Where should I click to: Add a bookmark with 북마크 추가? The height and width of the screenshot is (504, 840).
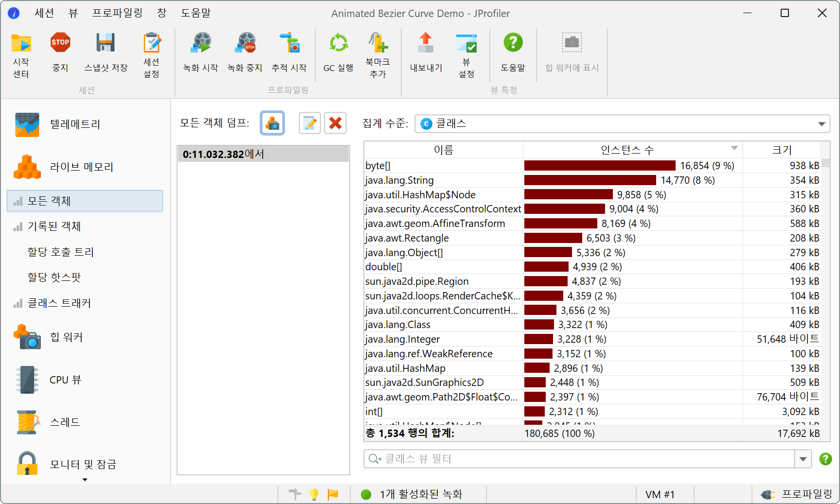pos(378,56)
